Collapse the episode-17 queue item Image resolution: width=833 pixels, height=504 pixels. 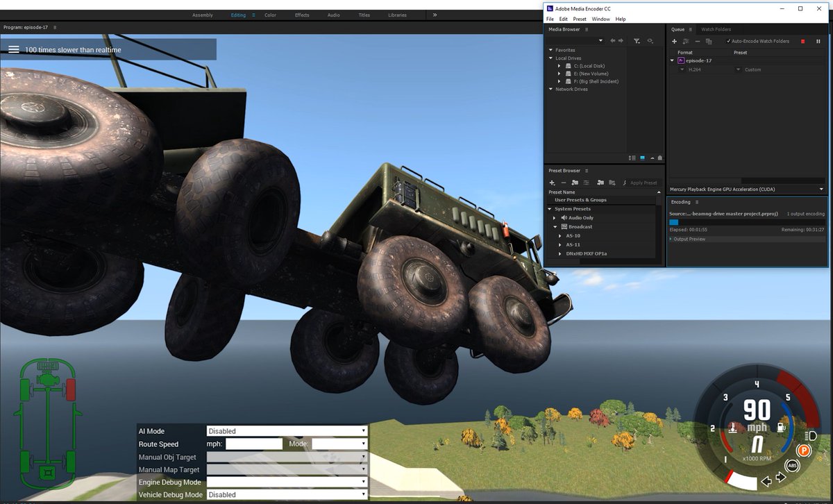[x=672, y=60]
